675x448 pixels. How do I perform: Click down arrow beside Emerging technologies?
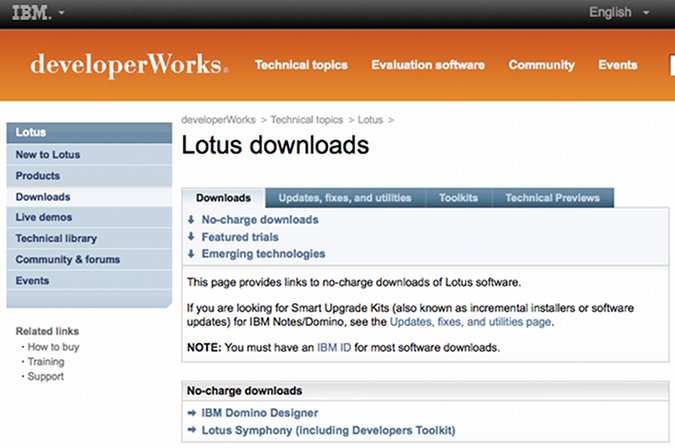[191, 253]
